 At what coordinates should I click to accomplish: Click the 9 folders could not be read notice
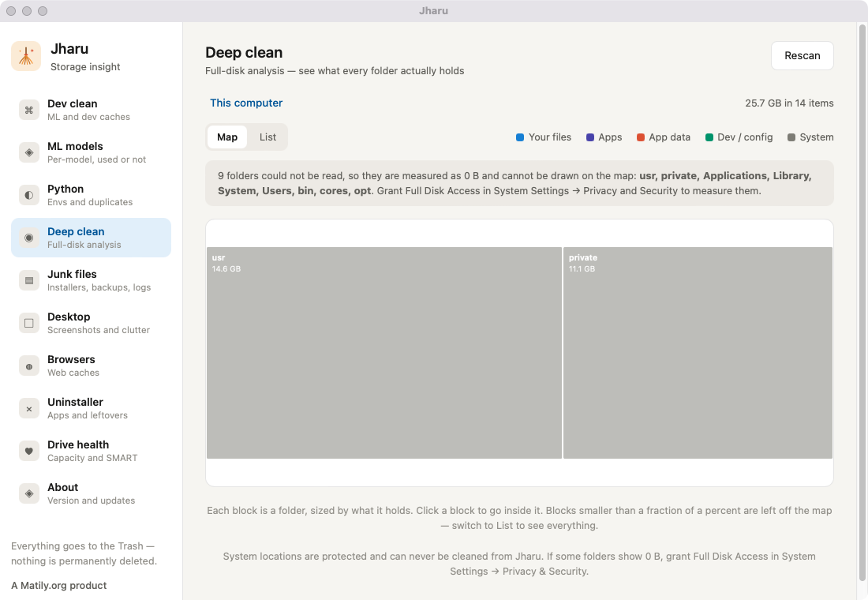coord(519,183)
